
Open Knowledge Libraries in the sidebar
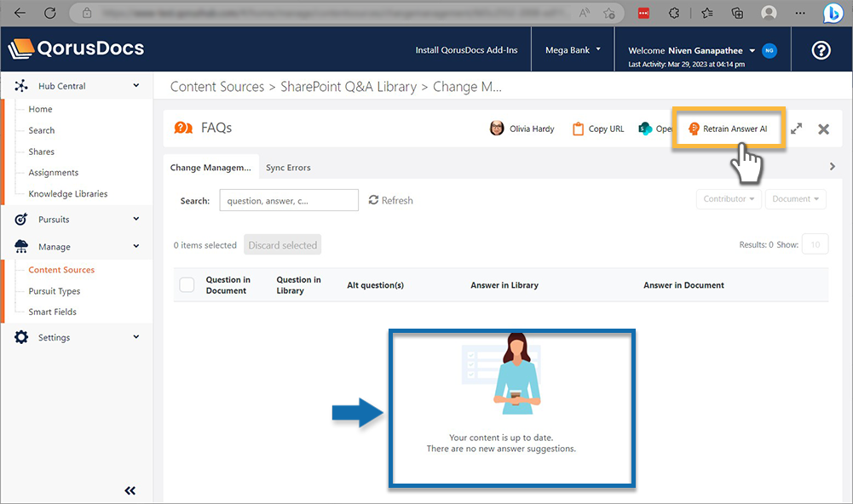click(68, 194)
